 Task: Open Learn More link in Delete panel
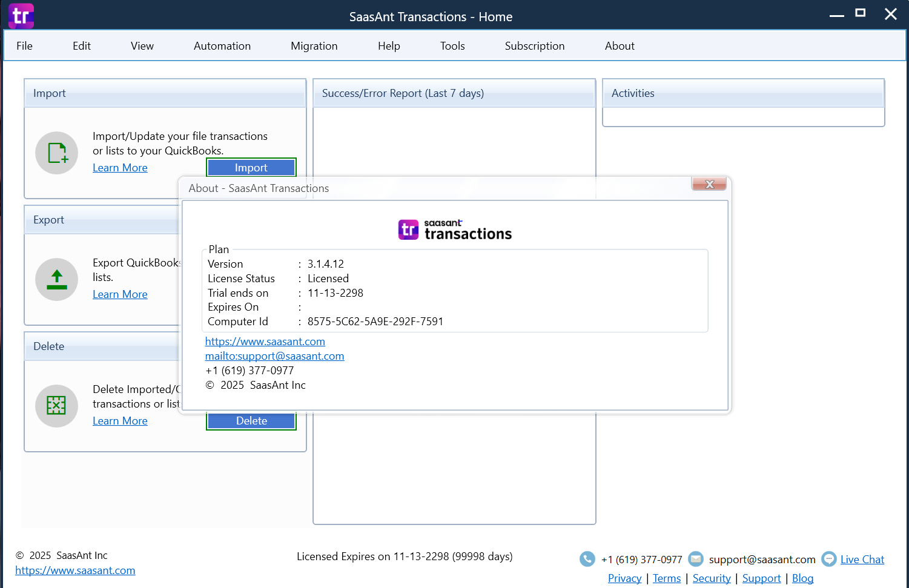(120, 421)
